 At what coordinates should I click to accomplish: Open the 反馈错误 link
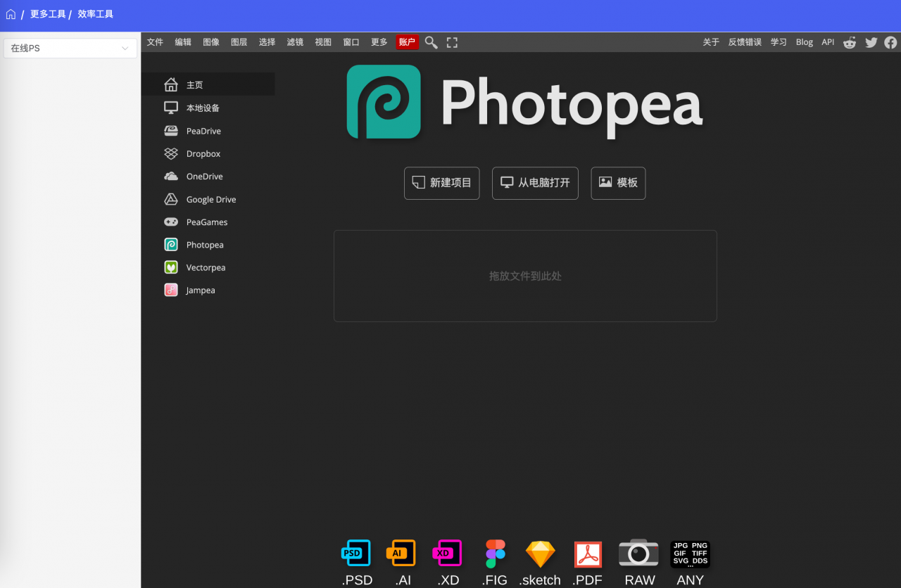pos(745,42)
